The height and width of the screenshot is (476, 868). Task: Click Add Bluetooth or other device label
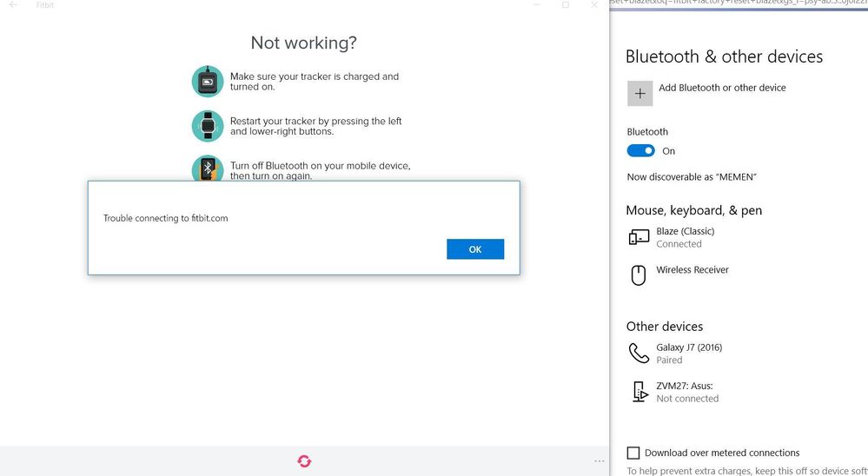722,88
